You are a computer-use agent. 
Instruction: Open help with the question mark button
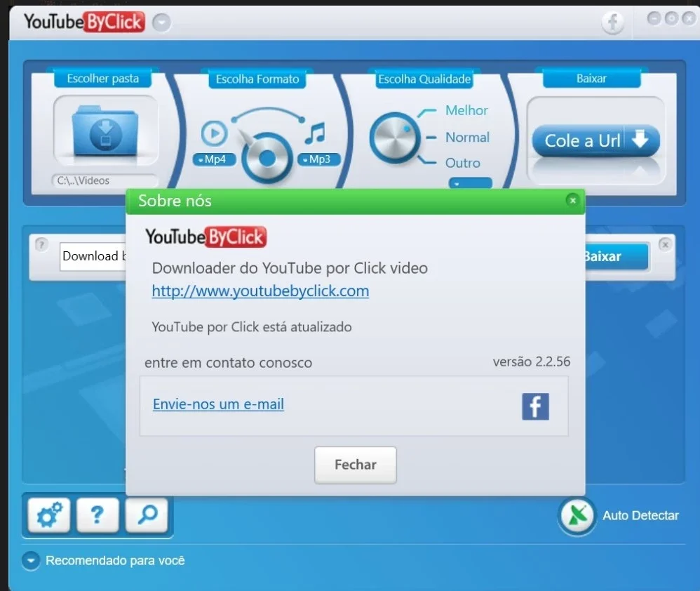(97, 515)
